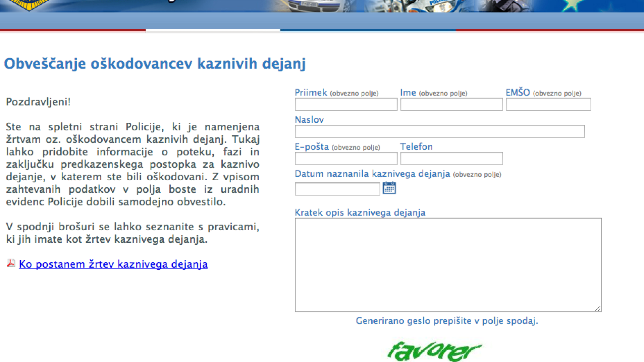Click into the Ime text field

click(451, 105)
